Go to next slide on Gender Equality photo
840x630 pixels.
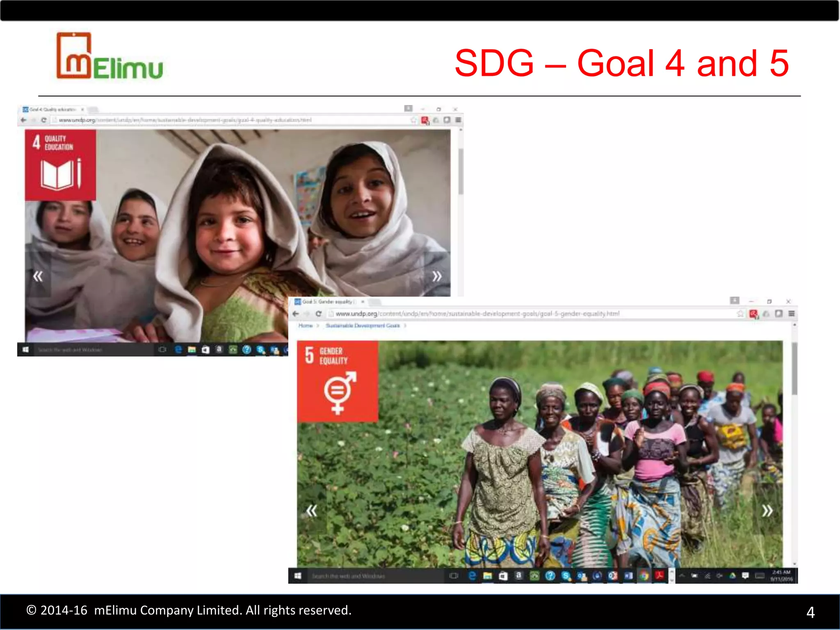tap(767, 511)
